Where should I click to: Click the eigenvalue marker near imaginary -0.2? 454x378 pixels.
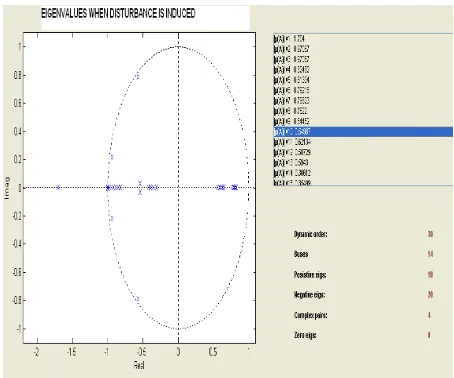[112, 218]
